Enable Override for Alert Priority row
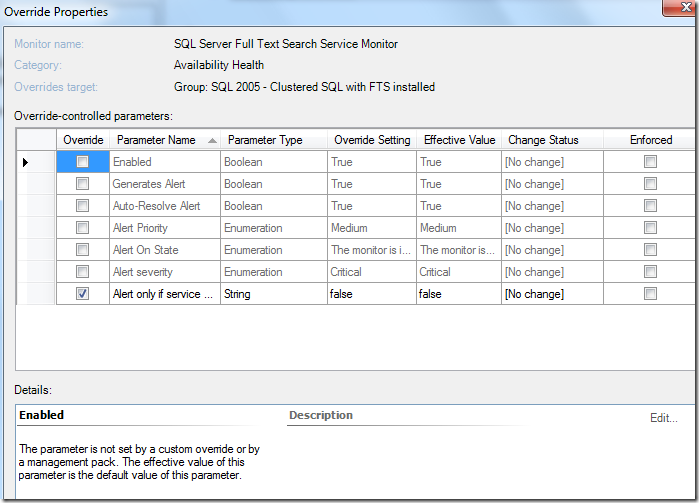This screenshot has width=699, height=503. pyautogui.click(x=82, y=227)
